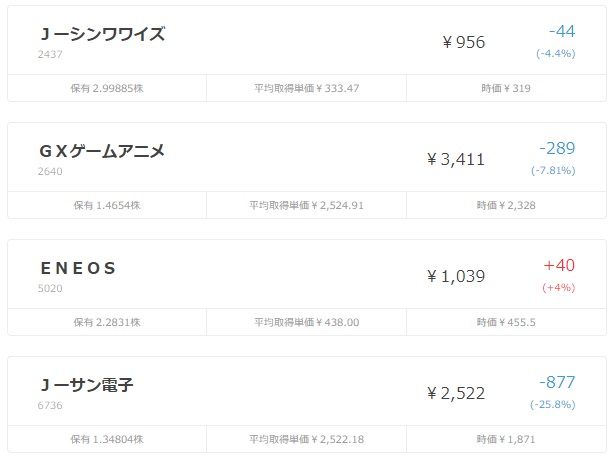
Task: Click stock code 6736
Action: pyautogui.click(x=50, y=405)
